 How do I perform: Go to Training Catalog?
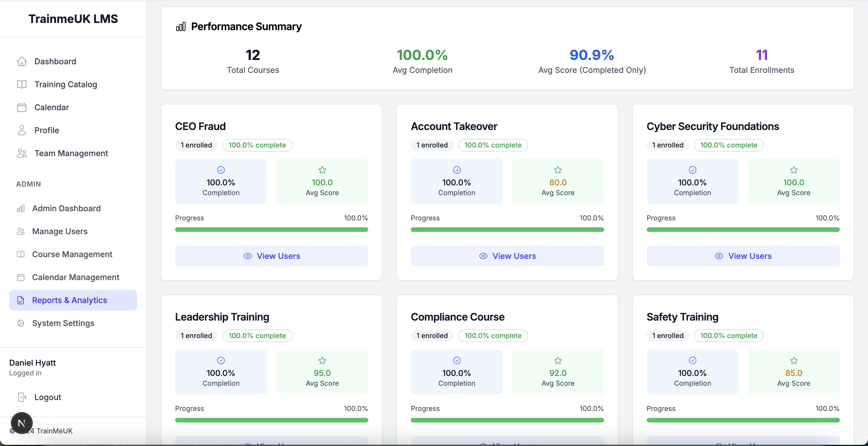point(73,85)
